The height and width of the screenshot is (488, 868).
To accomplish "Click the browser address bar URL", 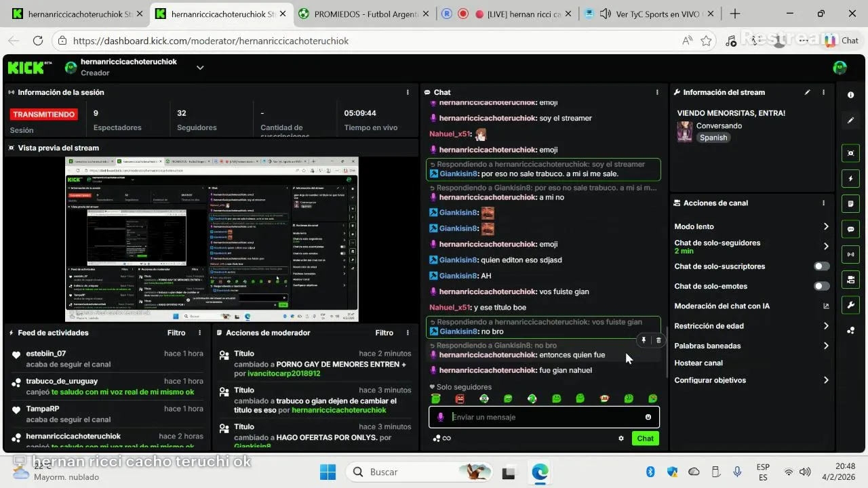I will 211,41.
